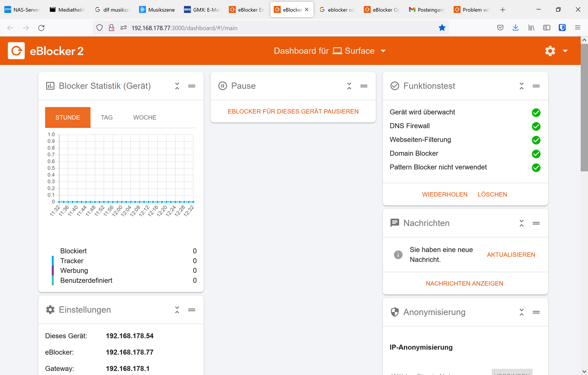Open the Bitwarden extension icon
The image size is (588, 375).
tap(562, 28)
